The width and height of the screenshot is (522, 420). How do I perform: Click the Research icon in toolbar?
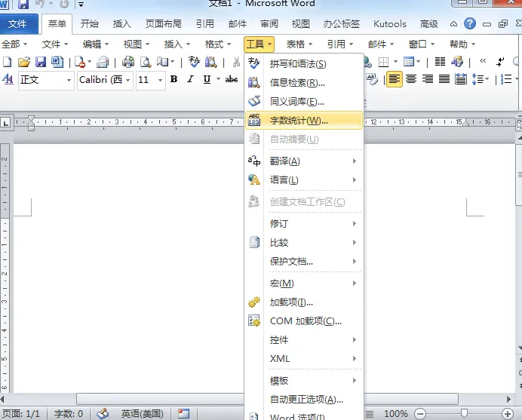pyautogui.click(x=211, y=62)
